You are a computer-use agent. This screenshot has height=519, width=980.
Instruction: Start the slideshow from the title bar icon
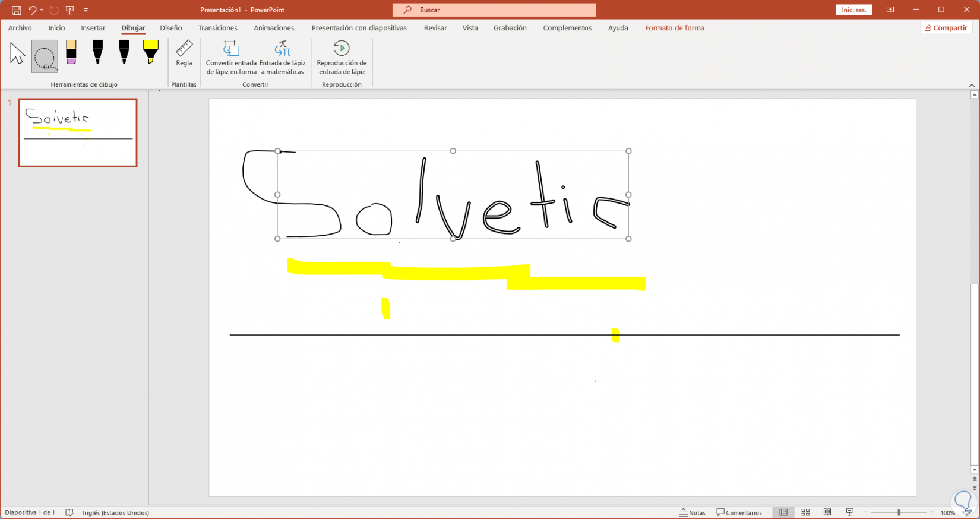(x=70, y=10)
